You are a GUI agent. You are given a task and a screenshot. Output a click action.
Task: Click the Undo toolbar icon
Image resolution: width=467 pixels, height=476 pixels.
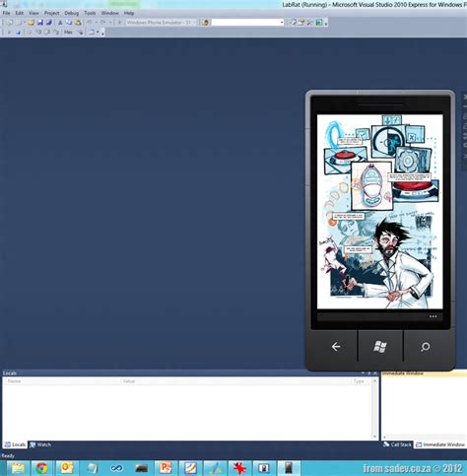pyautogui.click(x=90, y=23)
